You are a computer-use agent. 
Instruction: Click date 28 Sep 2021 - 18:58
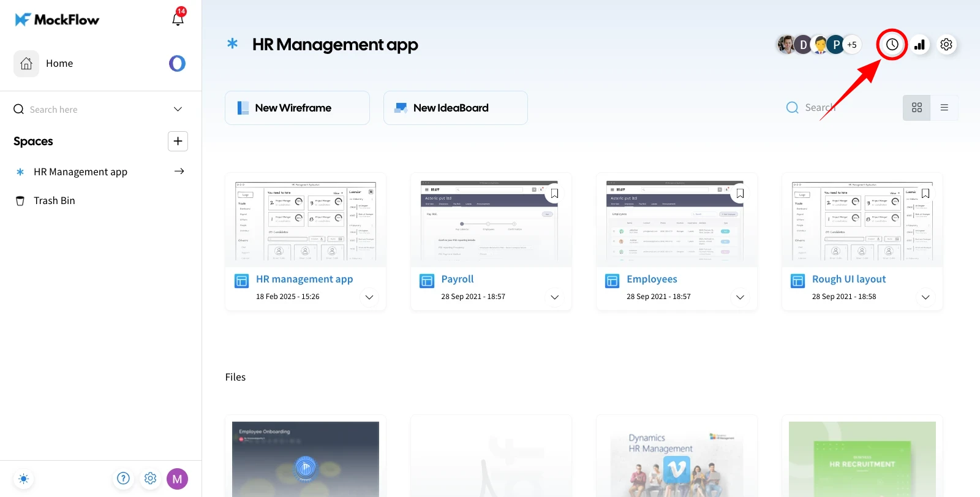(x=844, y=297)
